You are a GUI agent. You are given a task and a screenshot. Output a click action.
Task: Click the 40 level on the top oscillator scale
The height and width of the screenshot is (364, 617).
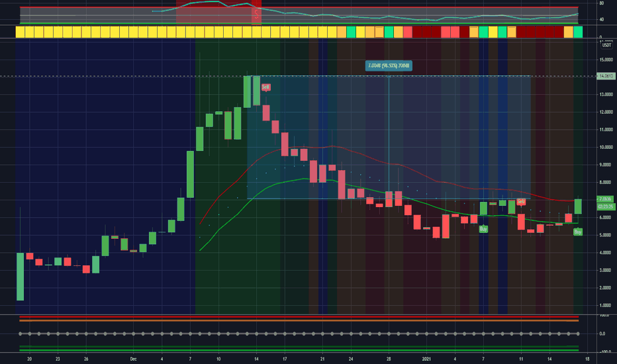click(602, 19)
